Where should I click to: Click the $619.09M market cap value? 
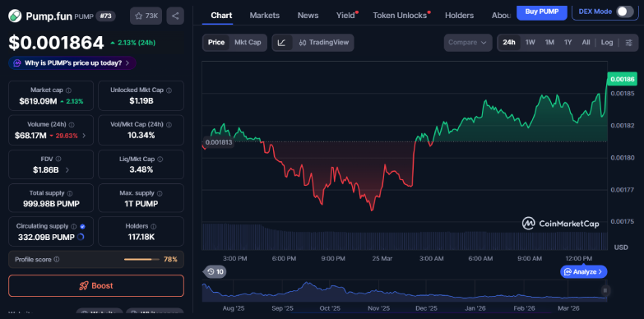click(x=38, y=101)
